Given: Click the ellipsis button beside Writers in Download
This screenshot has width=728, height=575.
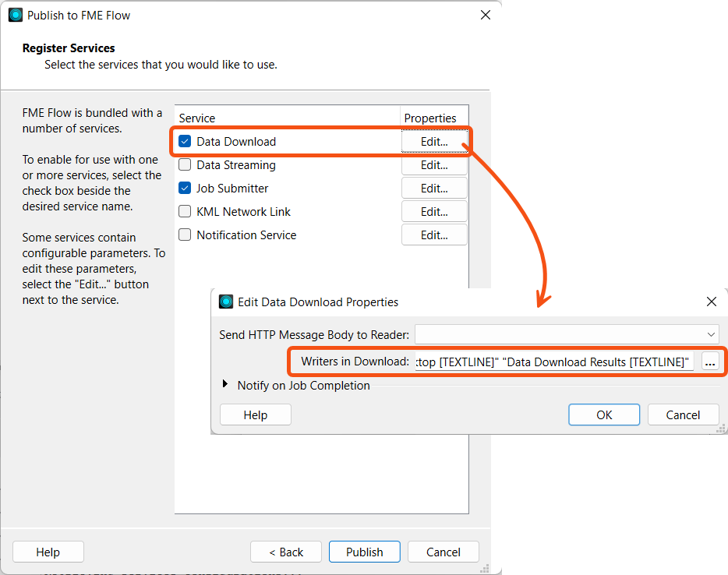Looking at the screenshot, I should pos(709,362).
